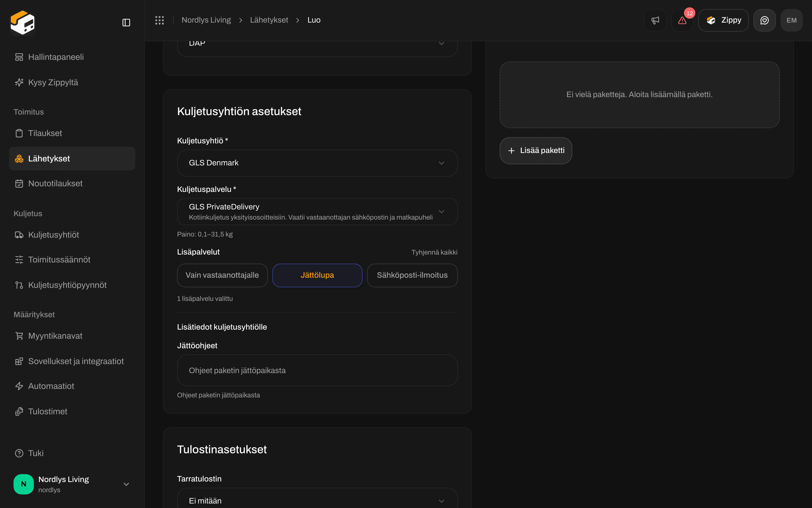Screen dimensions: 812x508
Task: Click the Automaatiot lightning icon
Action: (x=19, y=386)
